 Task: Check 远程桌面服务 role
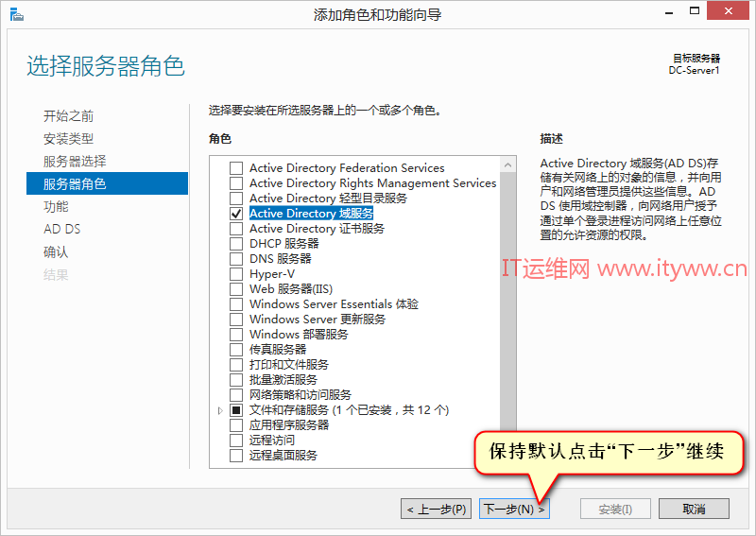point(236,456)
